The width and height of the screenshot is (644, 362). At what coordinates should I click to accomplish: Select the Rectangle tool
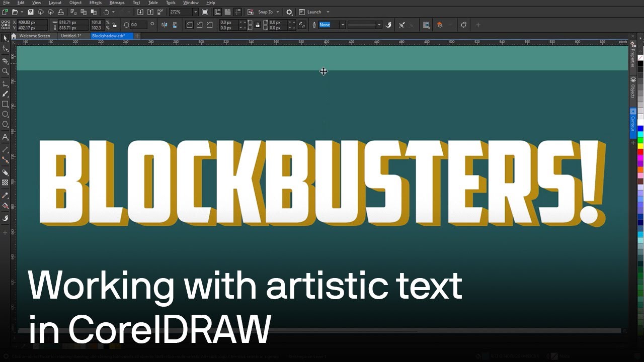pyautogui.click(x=5, y=104)
